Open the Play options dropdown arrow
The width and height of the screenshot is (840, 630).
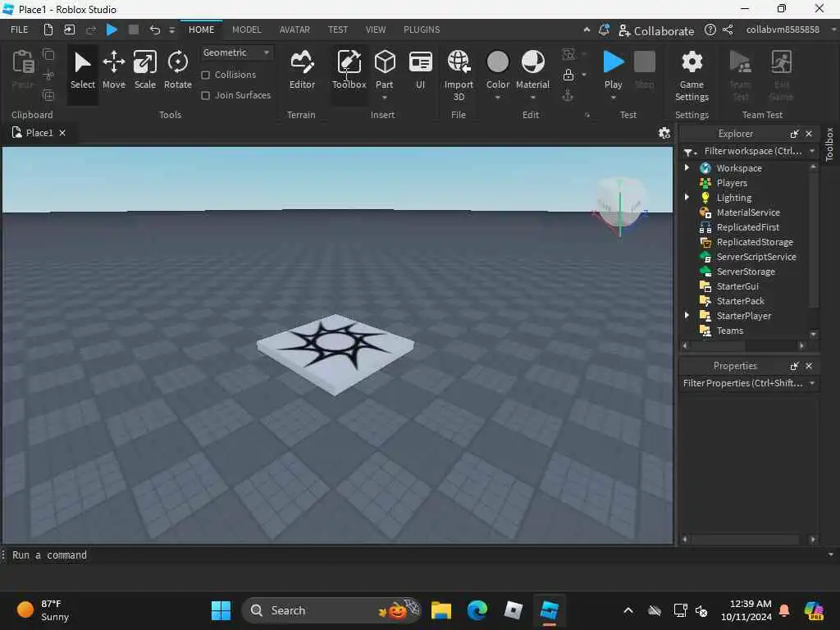[614, 98]
